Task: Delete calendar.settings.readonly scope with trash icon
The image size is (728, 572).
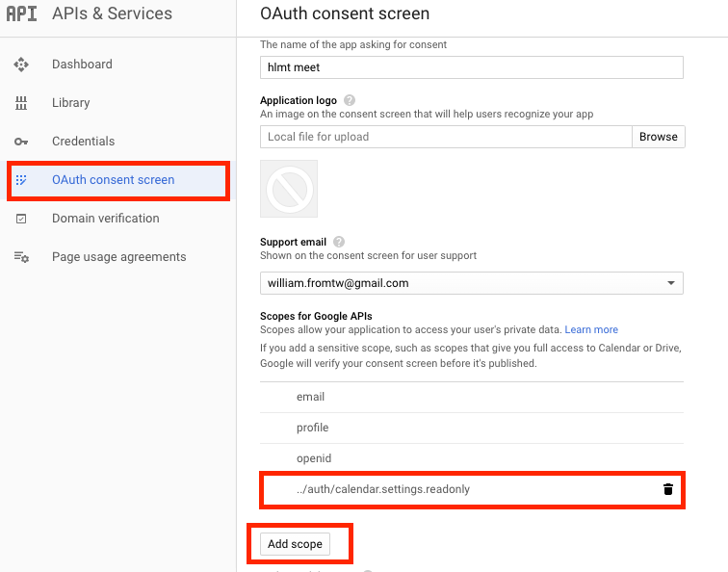Action: [x=668, y=489]
